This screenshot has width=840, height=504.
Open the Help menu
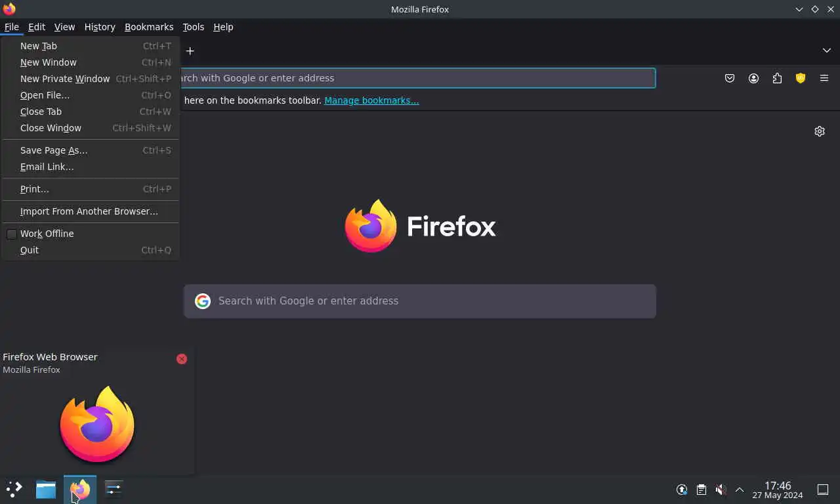coord(223,27)
